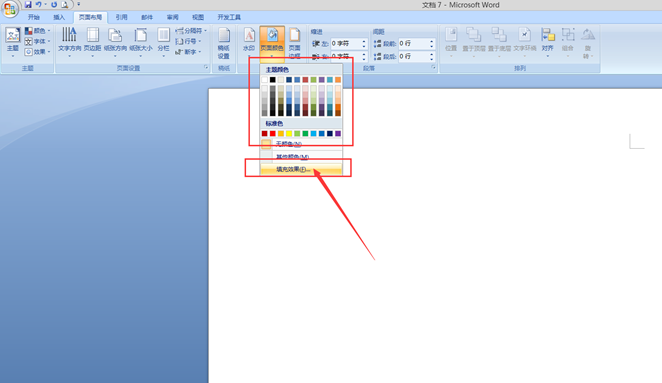Screen dimensions: 662x383
Task: Pick standard yellow color swatch
Action: pyautogui.click(x=289, y=133)
